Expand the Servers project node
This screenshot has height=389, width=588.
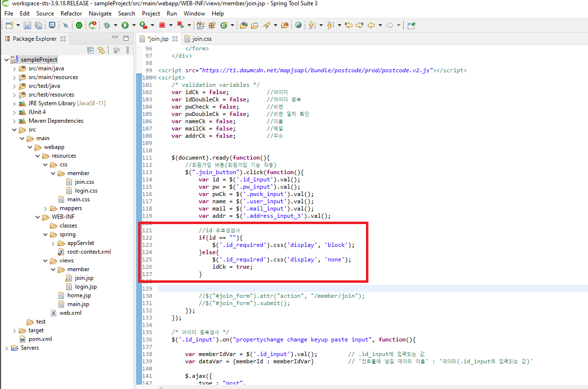pyautogui.click(x=6, y=348)
